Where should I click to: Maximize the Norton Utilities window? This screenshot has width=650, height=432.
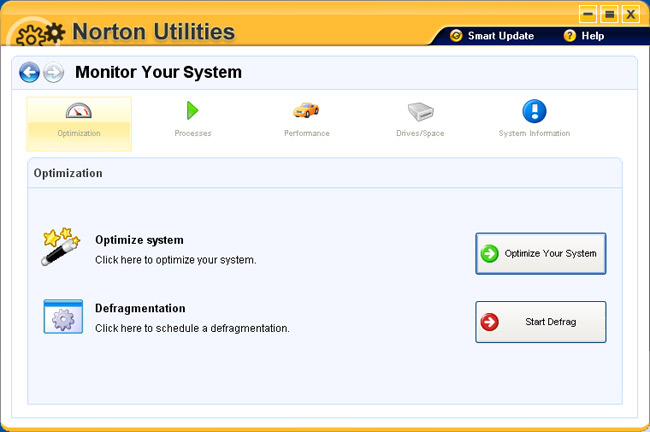(x=609, y=15)
